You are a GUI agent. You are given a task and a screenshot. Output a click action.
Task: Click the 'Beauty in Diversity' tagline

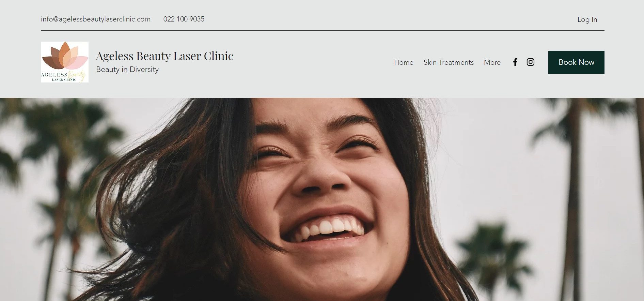tap(127, 69)
